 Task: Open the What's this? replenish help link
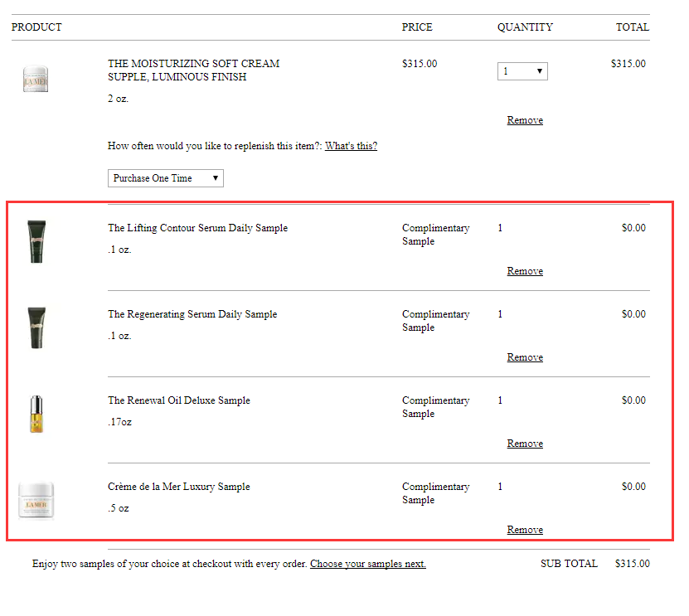[x=351, y=146]
